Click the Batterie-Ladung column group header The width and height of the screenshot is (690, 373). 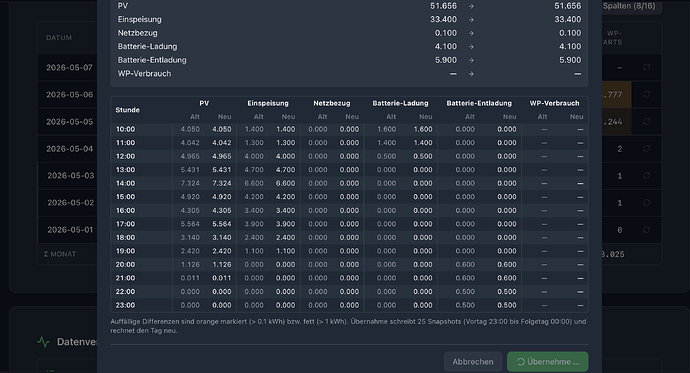tap(400, 103)
